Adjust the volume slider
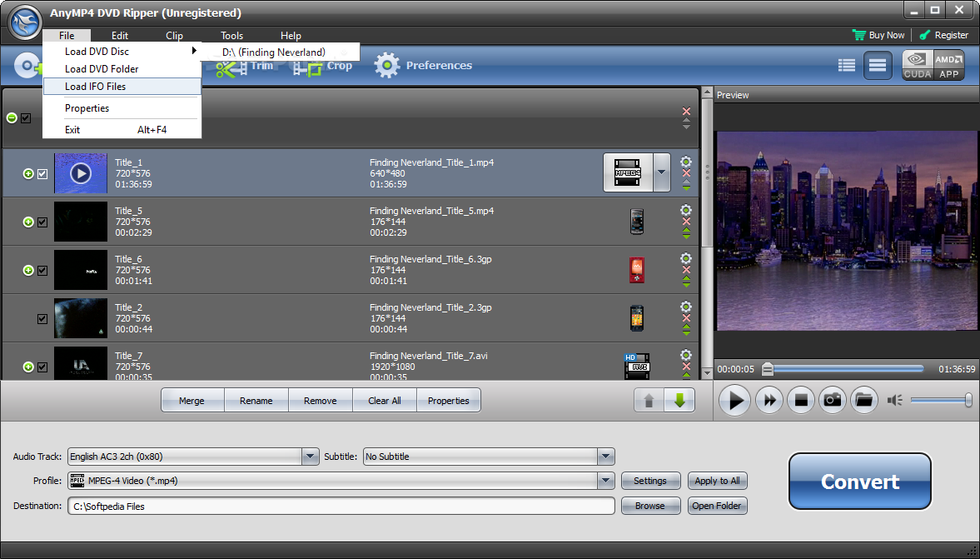The height and width of the screenshot is (559, 980). click(x=941, y=400)
